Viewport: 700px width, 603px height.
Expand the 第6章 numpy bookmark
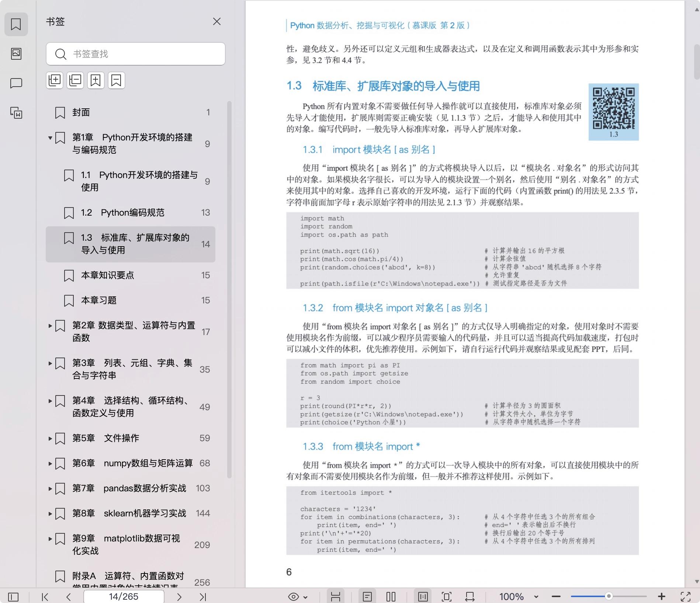tap(50, 464)
